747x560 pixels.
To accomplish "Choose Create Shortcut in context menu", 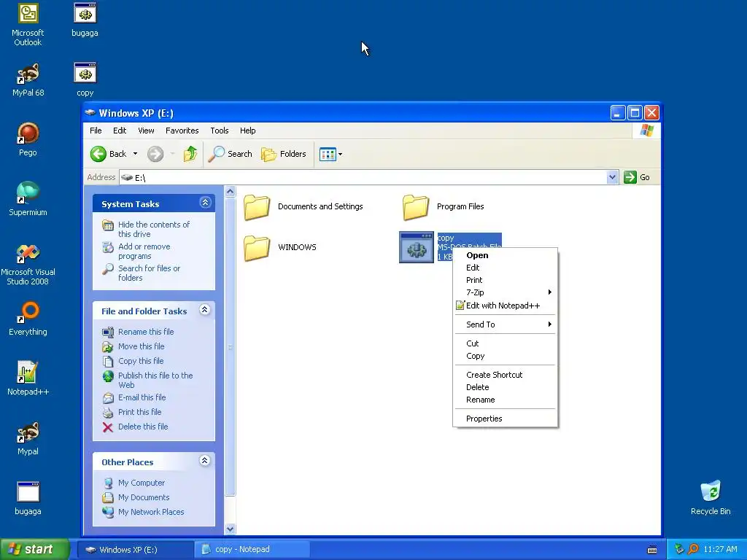I will tap(505, 375).
